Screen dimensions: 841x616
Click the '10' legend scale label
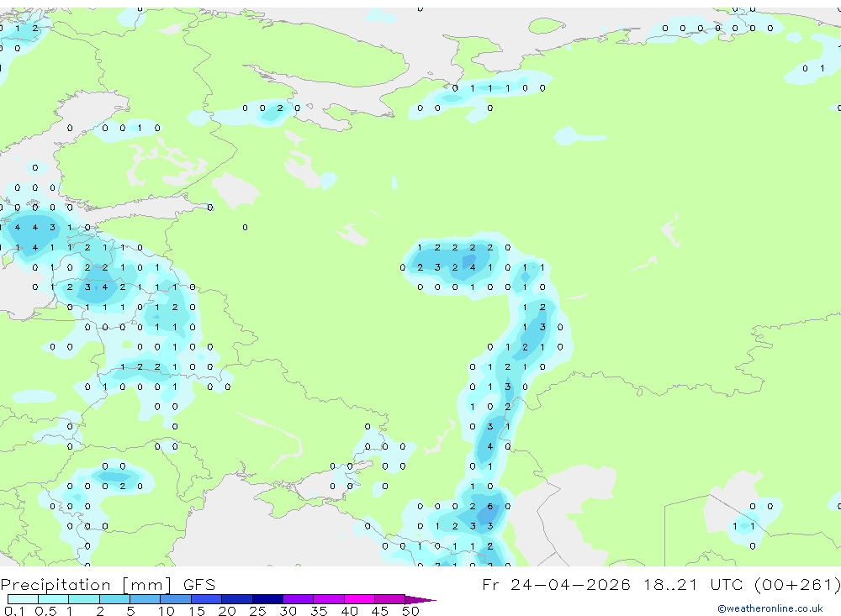(166, 611)
